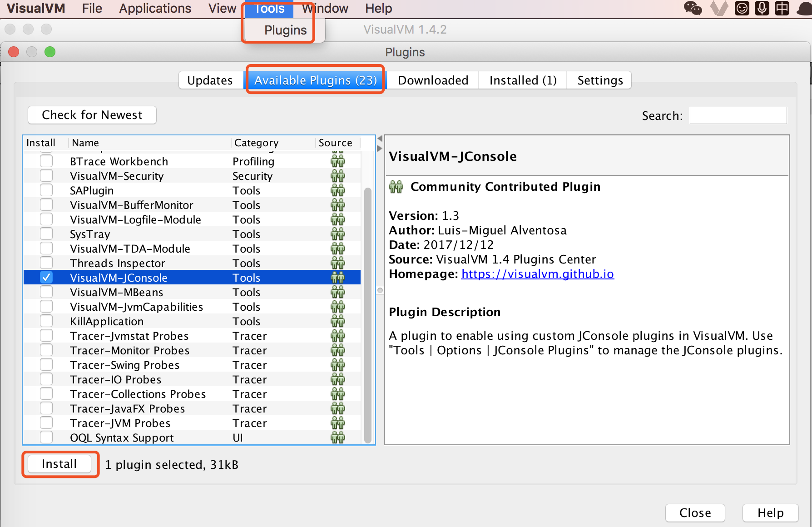Click the Community Contributed Plugin icon in details
This screenshot has width=812, height=527.
point(396,187)
